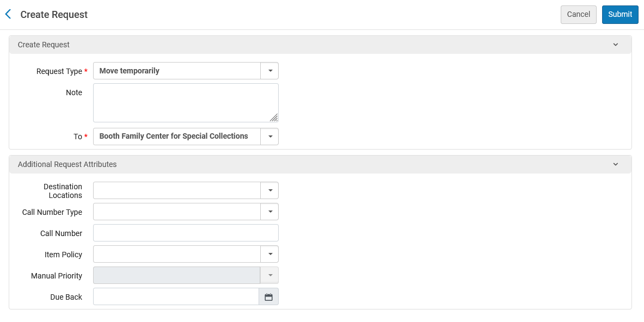644x322 pixels.
Task: Collapse the Create Request section chevron
Action: (615, 45)
